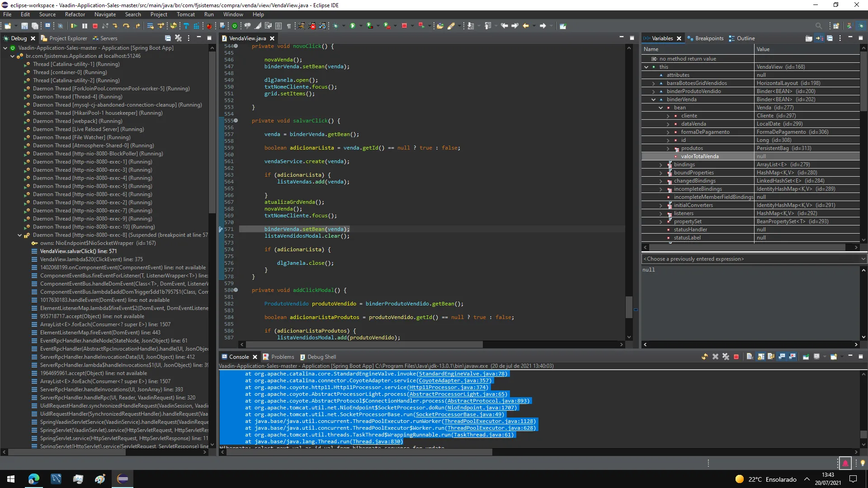Click the red Terminate button in main toolbar
Image resolution: width=868 pixels, height=488 pixels.
pos(95,26)
